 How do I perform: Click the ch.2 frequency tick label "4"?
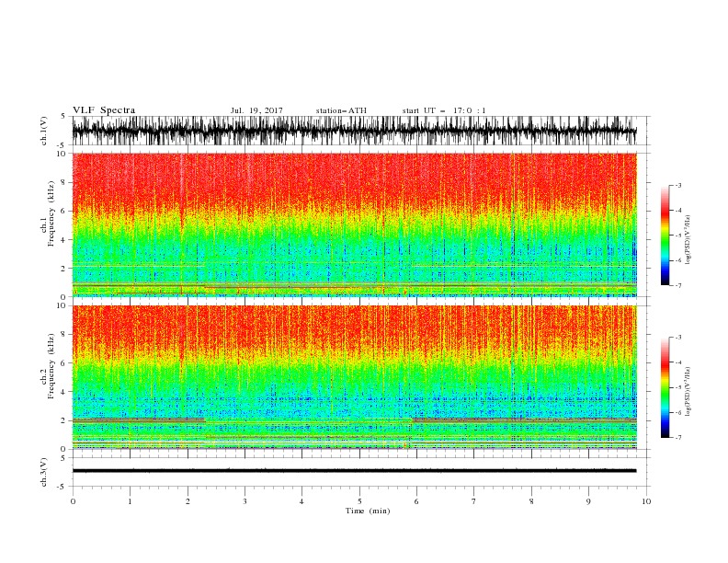click(64, 392)
